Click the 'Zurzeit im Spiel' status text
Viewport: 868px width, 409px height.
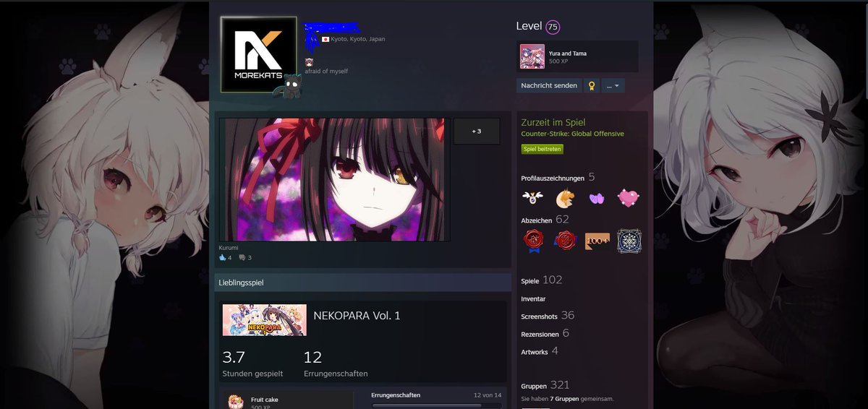[553, 123]
